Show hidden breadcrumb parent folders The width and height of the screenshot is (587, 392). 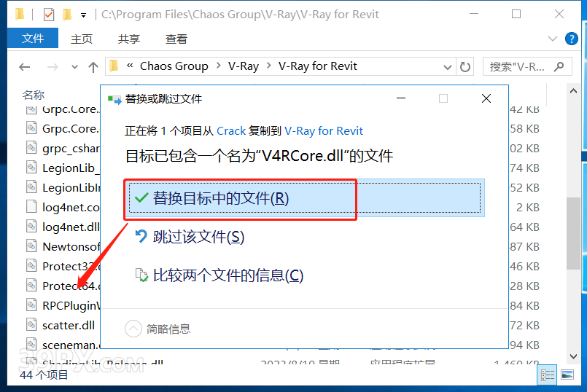(x=130, y=66)
